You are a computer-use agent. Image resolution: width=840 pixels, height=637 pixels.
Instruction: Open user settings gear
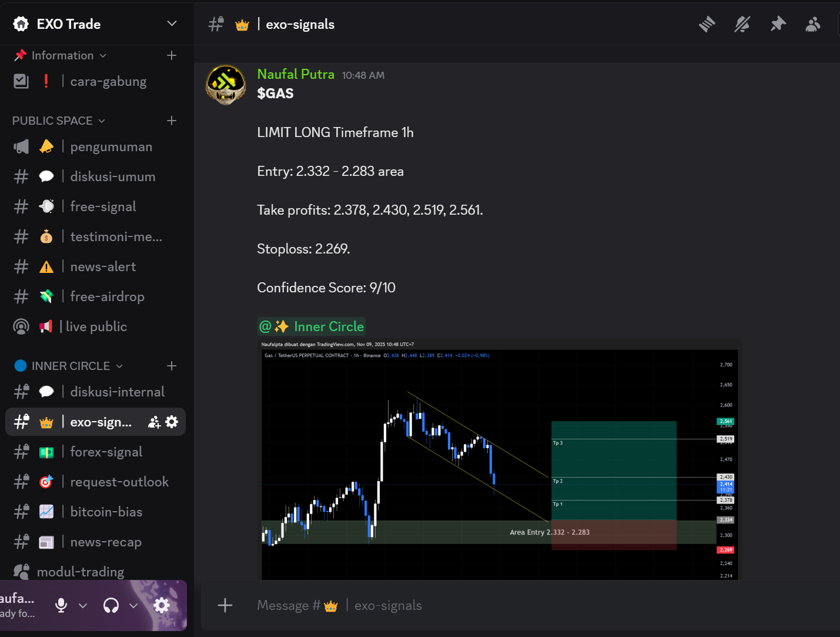[x=162, y=605]
